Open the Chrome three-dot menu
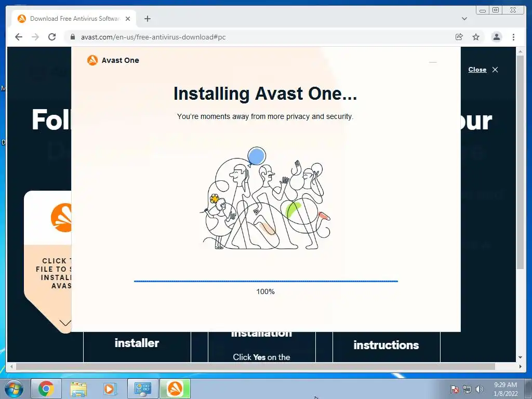Screen dimensions: 532x399 (513, 37)
